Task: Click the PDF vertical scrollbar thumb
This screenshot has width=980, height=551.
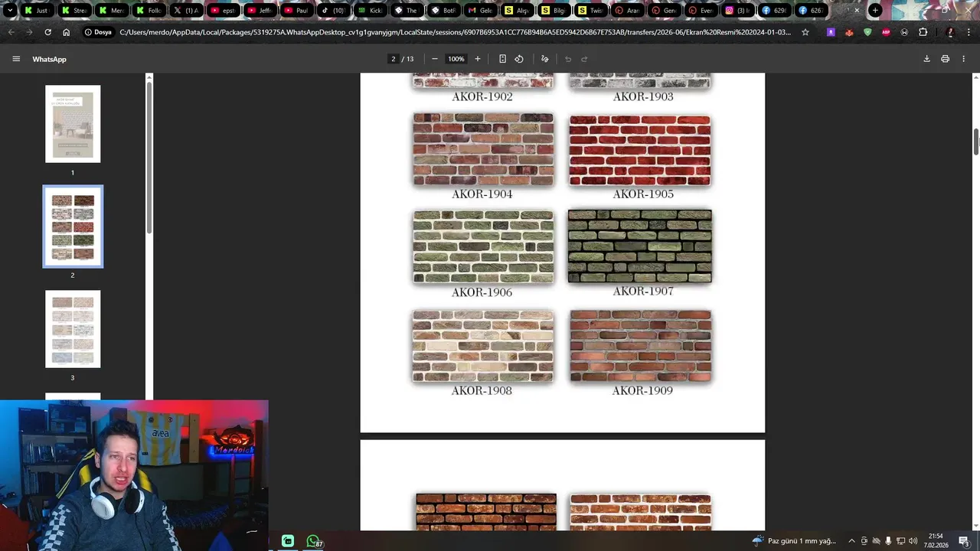Action: coord(976,142)
